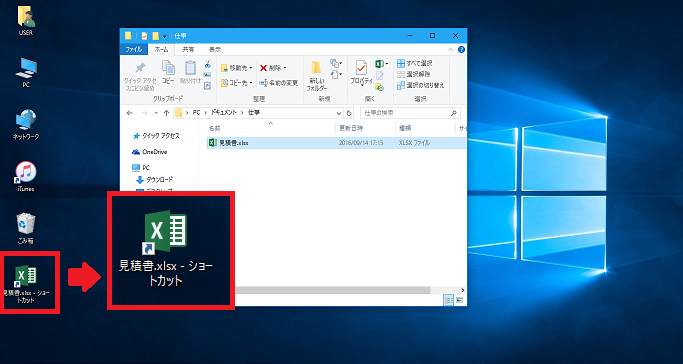Image resolution: width=683 pixels, height=364 pixels.
Task: Select the 見積書.xlsx file row
Action: (x=336, y=143)
